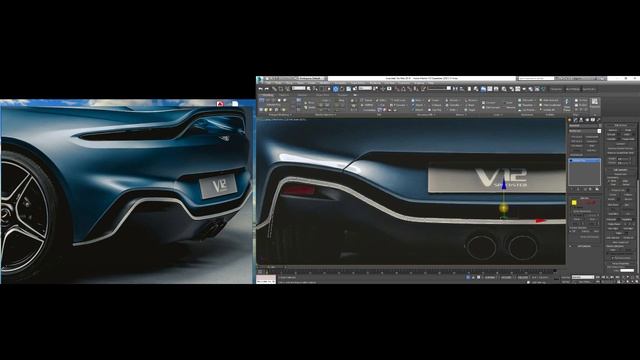This screenshot has width=640, height=360.
Task: Open the Workspace selector in title bar
Action: 312,78
